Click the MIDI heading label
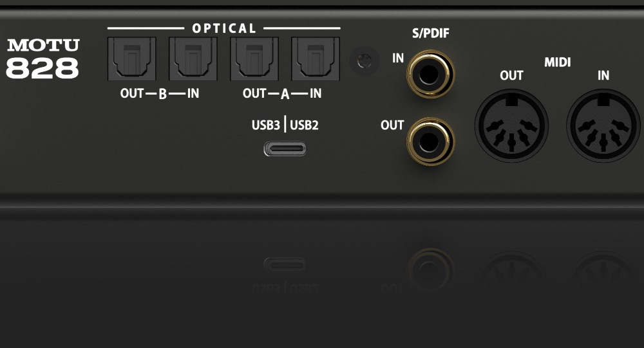 (x=557, y=62)
